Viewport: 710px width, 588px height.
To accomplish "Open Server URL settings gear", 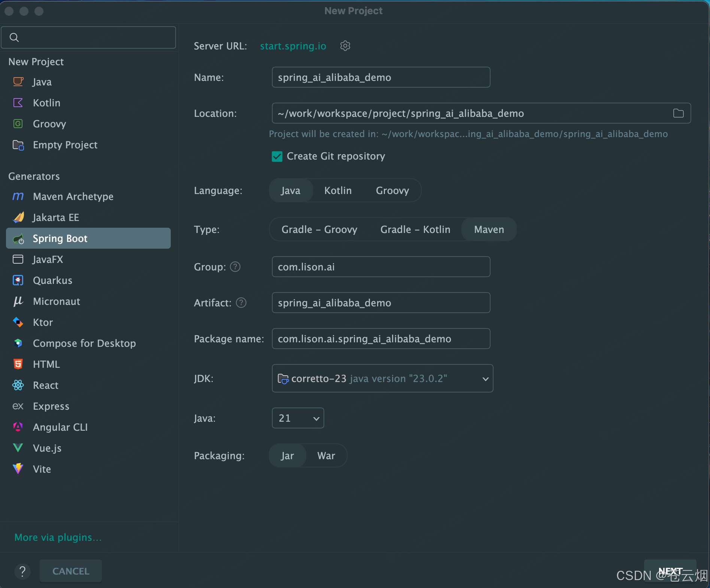I will click(x=345, y=46).
